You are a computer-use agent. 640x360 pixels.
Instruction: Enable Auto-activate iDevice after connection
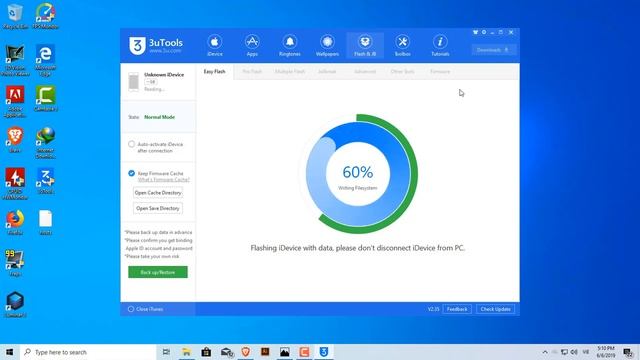click(x=131, y=144)
